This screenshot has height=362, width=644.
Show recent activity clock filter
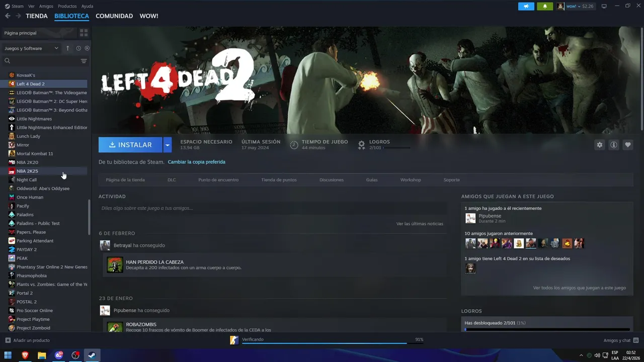(78, 48)
